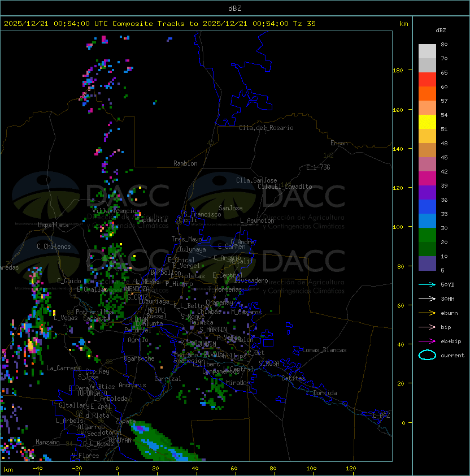
Task: Click the 'E_1-736' map label
Action: click(318, 167)
